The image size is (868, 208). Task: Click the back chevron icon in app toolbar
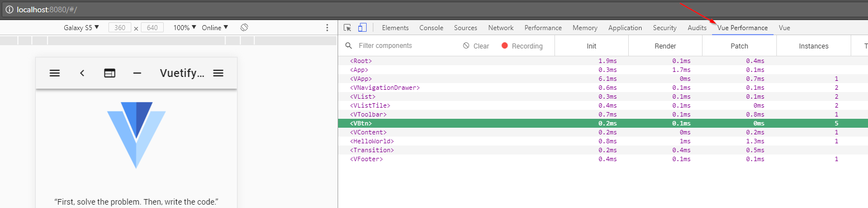click(82, 72)
